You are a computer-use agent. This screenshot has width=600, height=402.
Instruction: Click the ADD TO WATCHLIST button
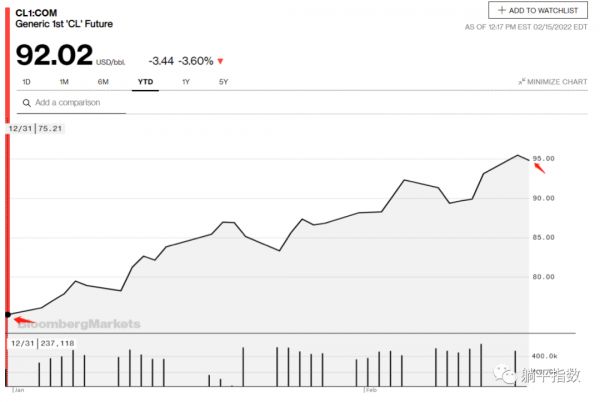538,10
